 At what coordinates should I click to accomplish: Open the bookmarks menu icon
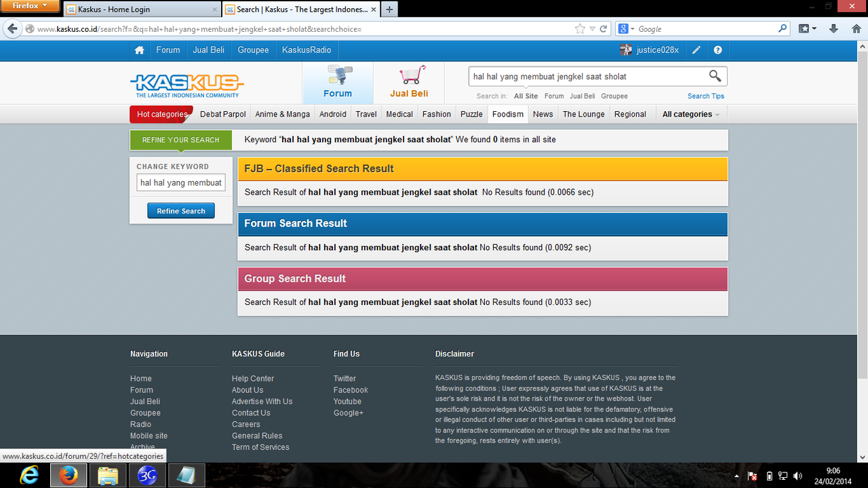[x=804, y=29]
